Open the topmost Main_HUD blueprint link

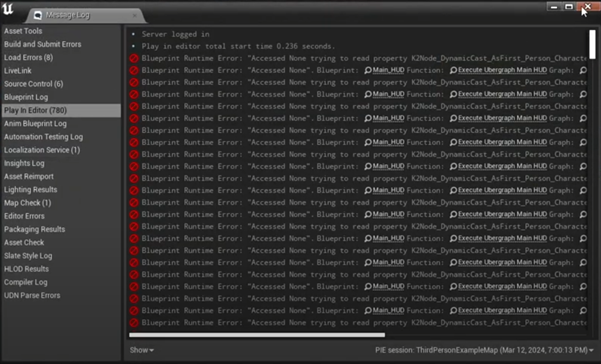388,70
